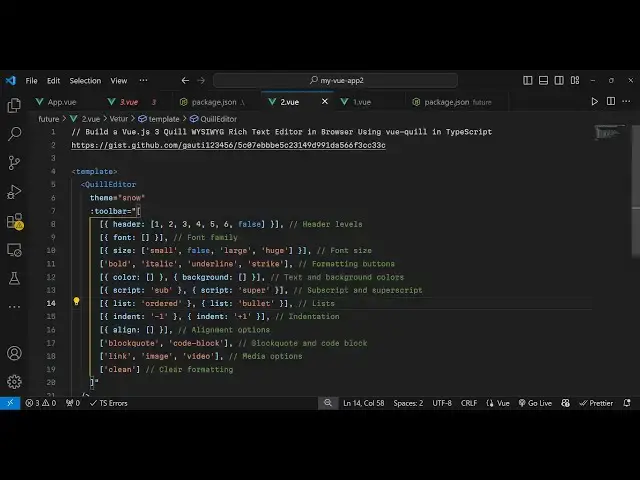Switch to App.vue tab
640x480 pixels.
(x=62, y=102)
